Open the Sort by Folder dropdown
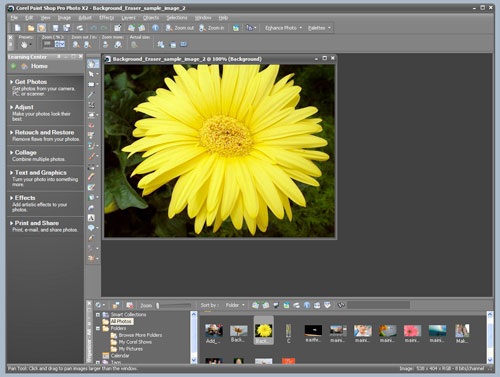500x377 pixels. (235, 305)
